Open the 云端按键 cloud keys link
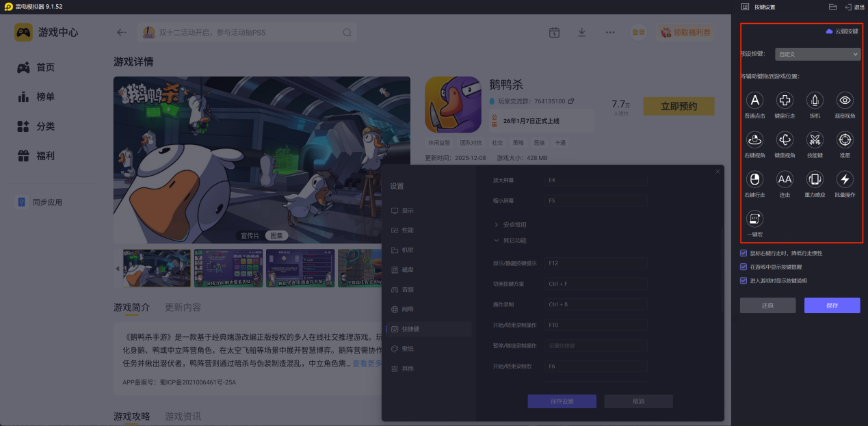This screenshot has height=426, width=868. pos(842,31)
